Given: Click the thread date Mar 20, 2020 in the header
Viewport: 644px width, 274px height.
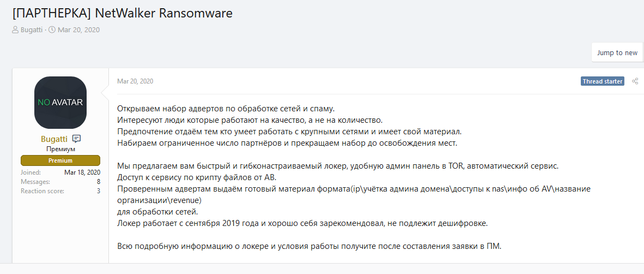Looking at the screenshot, I should click(78, 30).
